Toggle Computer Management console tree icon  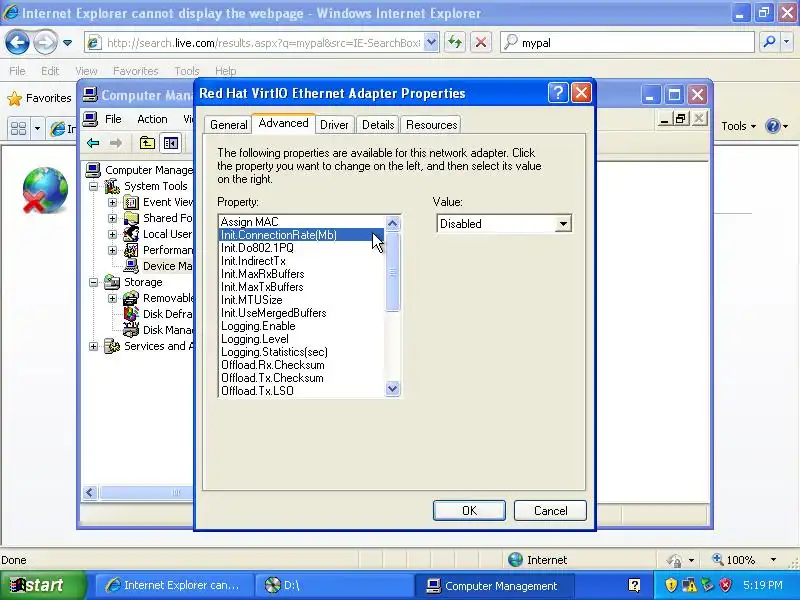tap(170, 143)
